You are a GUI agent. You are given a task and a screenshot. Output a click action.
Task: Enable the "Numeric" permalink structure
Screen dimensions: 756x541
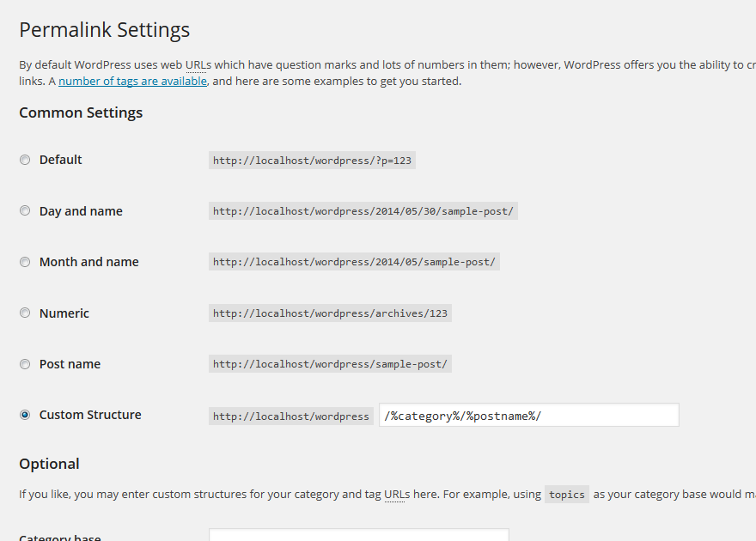coord(25,312)
